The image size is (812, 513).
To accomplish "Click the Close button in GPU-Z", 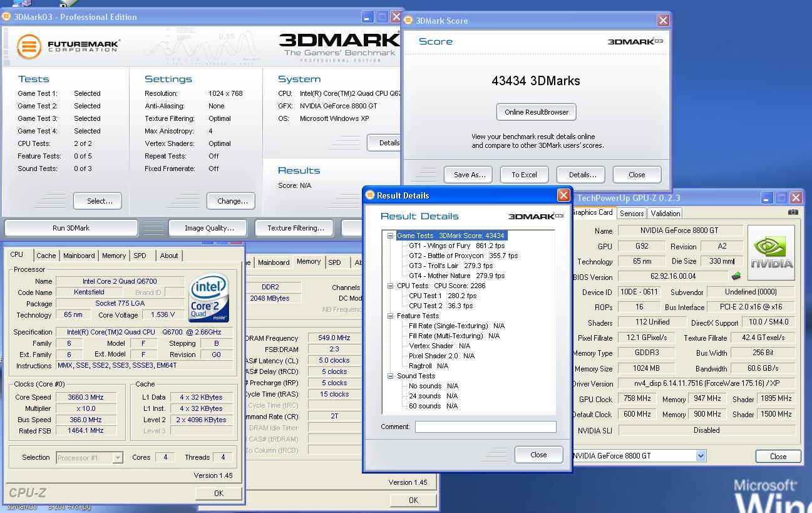I will point(778,456).
